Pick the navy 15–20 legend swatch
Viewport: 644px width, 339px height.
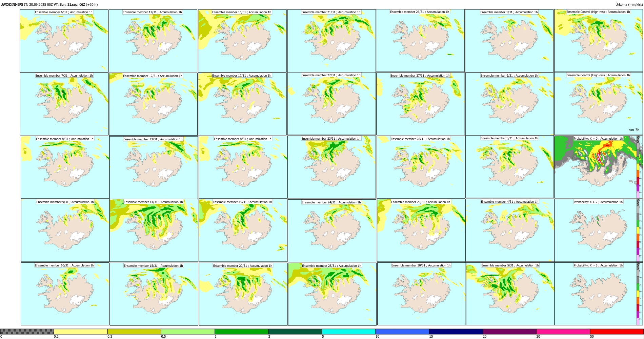point(456,332)
